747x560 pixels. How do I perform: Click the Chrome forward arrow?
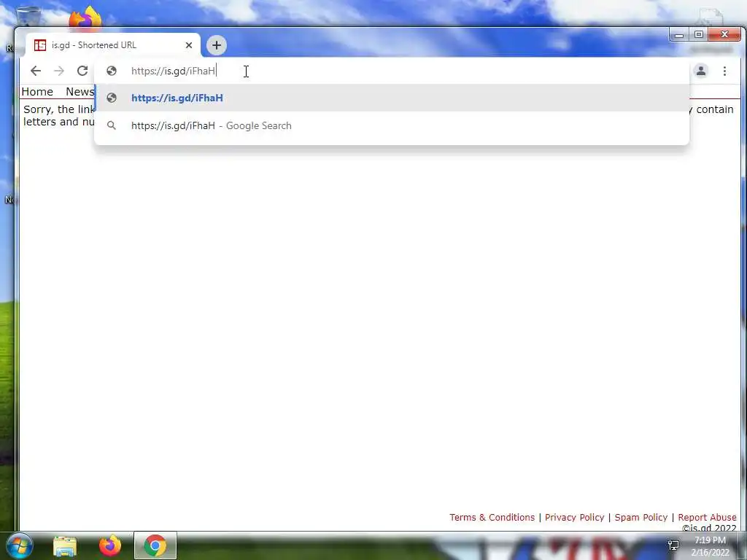click(59, 71)
